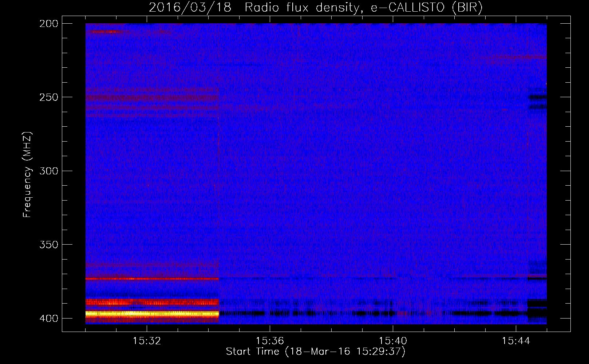Screen dimensions: 589x364
Task: Click the 15:40 time tick label
Action: click(x=393, y=341)
